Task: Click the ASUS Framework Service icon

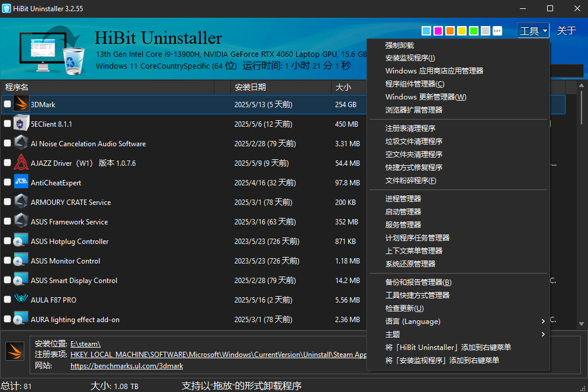Action: 21,221
